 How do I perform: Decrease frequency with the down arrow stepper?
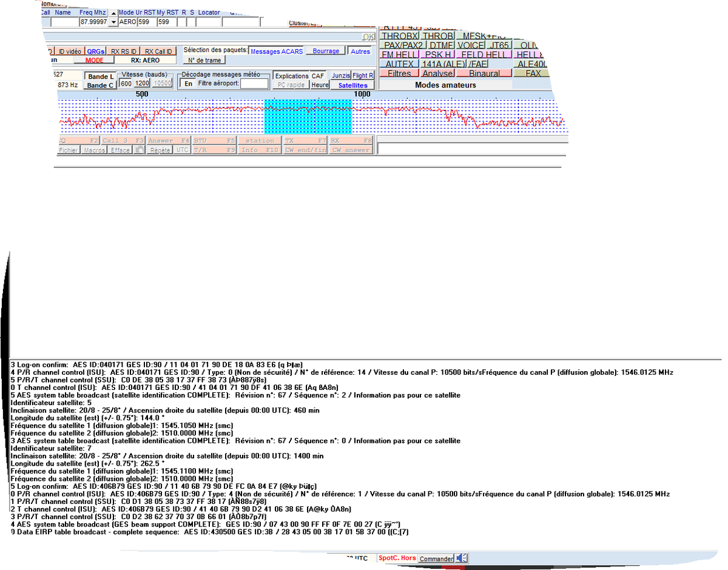(x=113, y=22)
